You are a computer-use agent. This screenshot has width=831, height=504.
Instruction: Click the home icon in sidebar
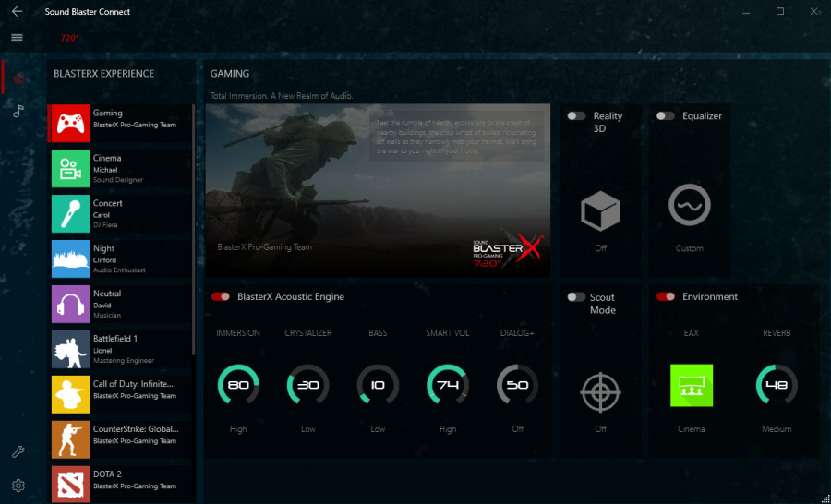(x=18, y=78)
